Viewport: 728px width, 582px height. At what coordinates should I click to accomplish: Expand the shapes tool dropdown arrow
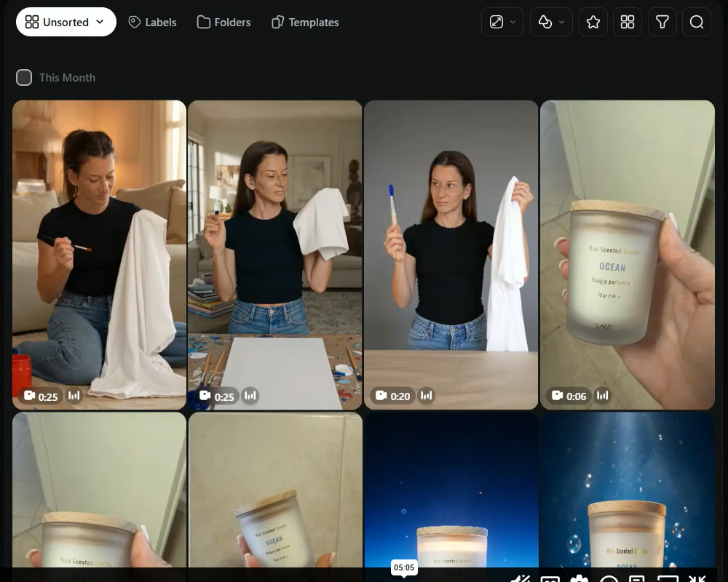[562, 22]
